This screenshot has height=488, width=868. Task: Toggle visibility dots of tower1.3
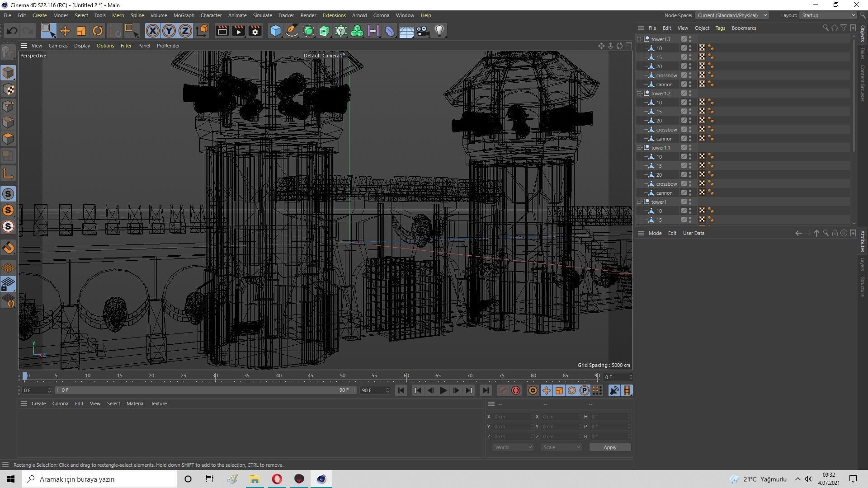coord(690,39)
